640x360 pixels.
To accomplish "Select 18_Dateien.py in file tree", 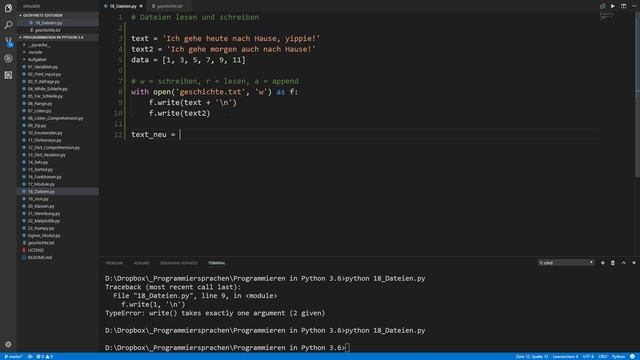I will click(x=57, y=191).
